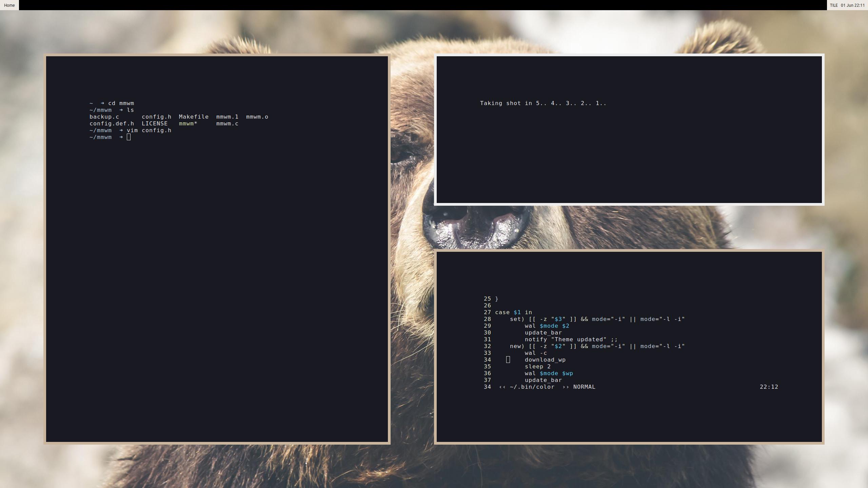Click the vim cursor block on line 34
This screenshot has height=488, width=868.
(508, 360)
